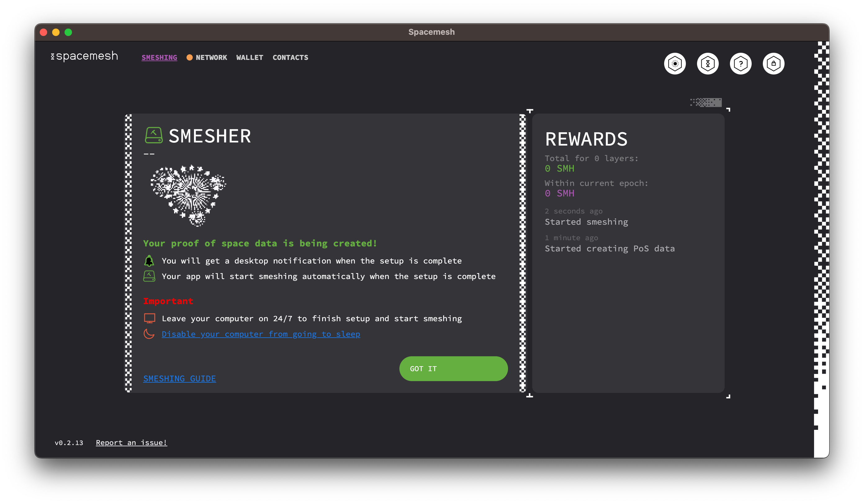Viewport: 864px width, 504px height.
Task: Click the green notification bell icon
Action: [x=149, y=261]
